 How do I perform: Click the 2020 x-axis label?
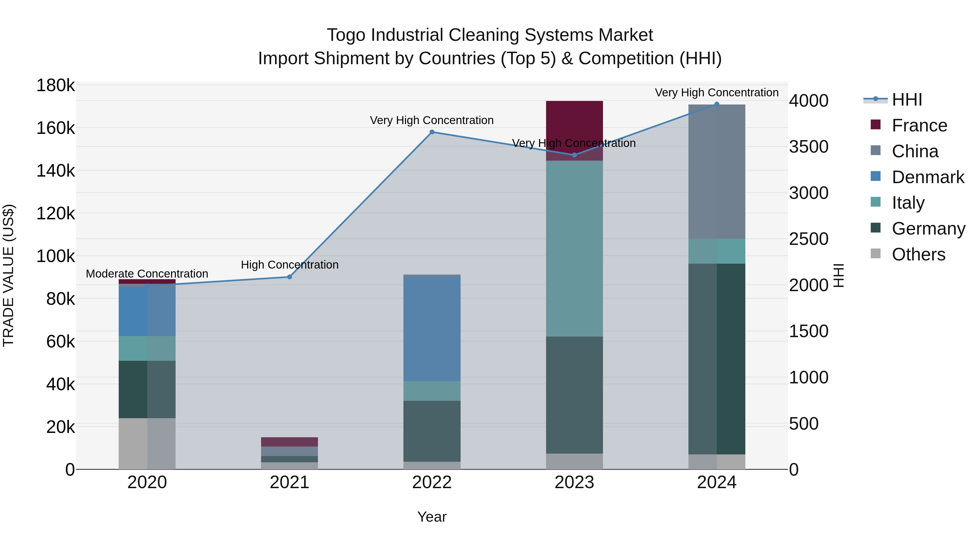[147, 482]
